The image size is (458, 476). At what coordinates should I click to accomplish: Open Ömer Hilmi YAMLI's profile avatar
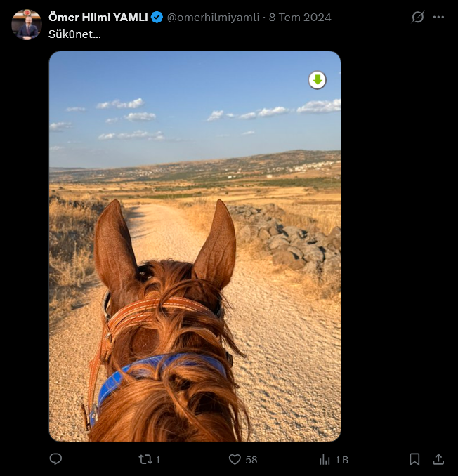pos(27,25)
